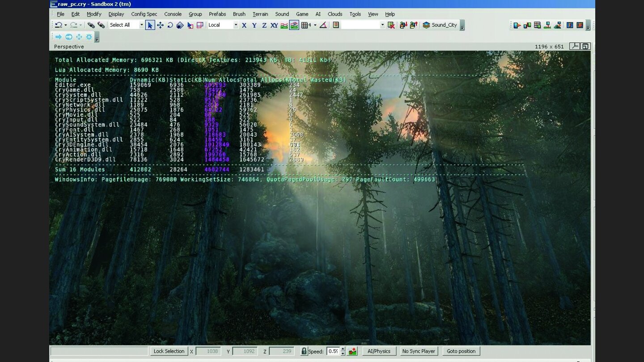The image size is (644, 362).
Task: Click the X coordinate field
Action: 208,351
